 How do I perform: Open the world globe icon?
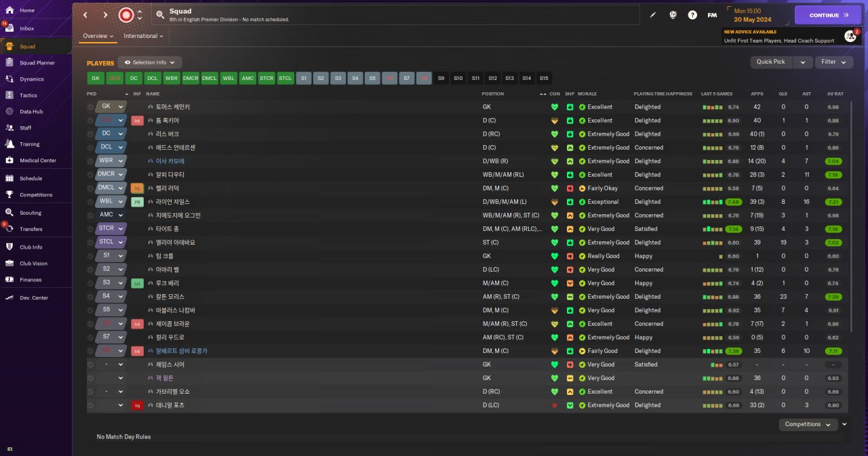(673, 15)
